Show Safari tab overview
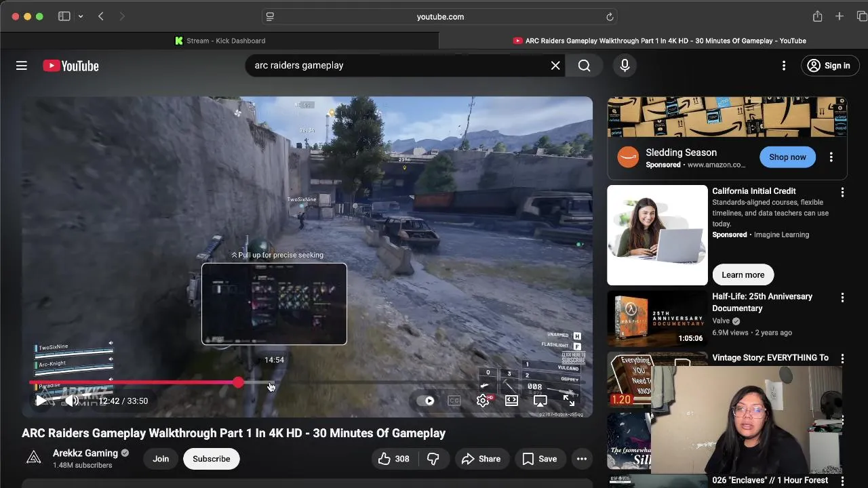The height and width of the screenshot is (488, 868). pos(861,16)
